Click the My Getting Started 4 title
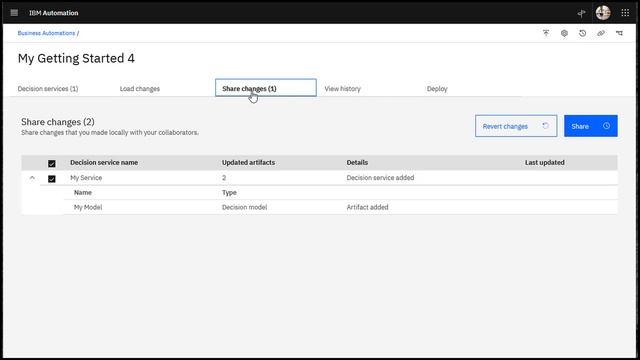The width and height of the screenshot is (640, 360). [x=76, y=58]
